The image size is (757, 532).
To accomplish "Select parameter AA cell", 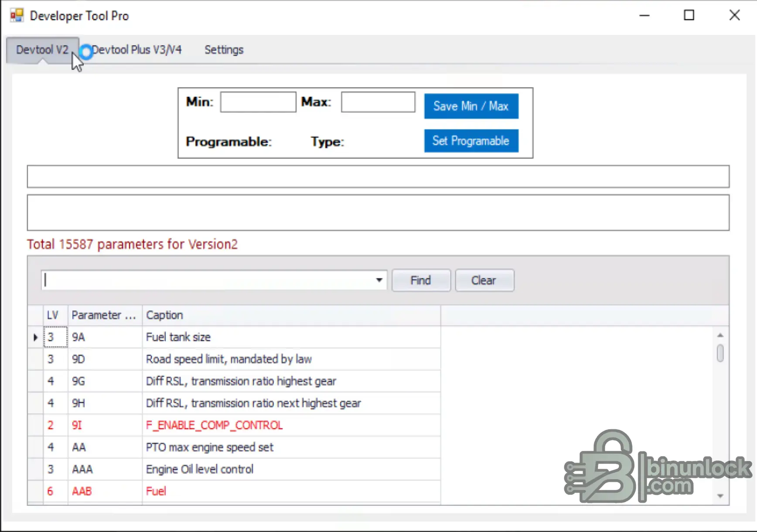I will [105, 447].
